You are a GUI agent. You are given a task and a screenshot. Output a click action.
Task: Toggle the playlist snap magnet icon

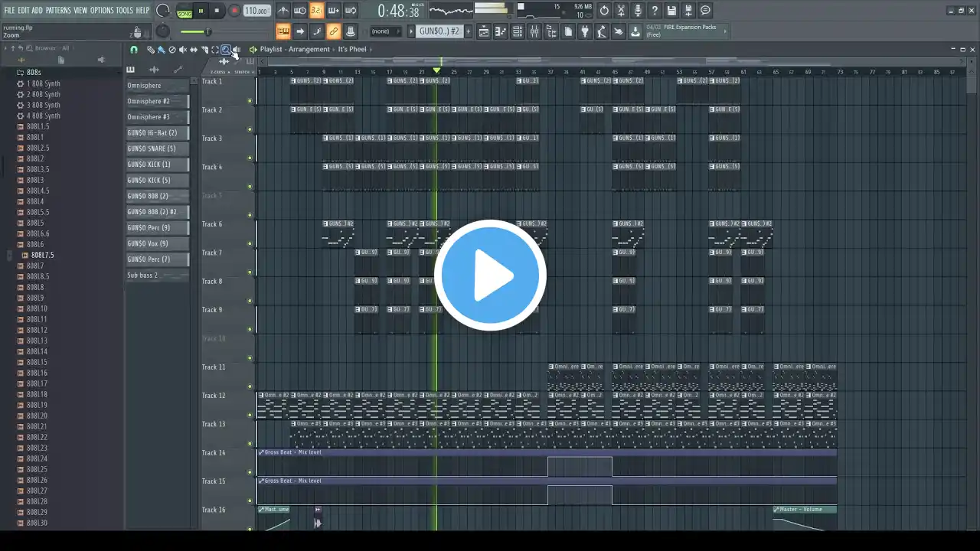click(134, 50)
